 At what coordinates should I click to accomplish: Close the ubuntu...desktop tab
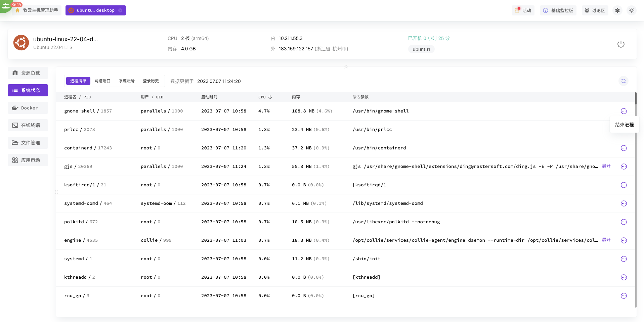(x=120, y=10)
